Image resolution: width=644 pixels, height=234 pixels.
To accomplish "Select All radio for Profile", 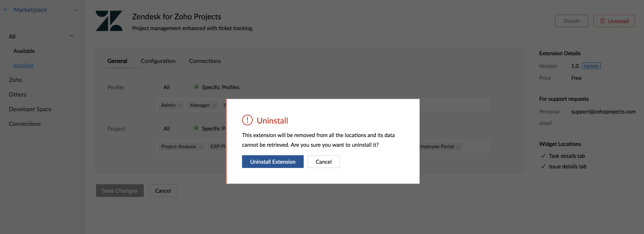I will (157, 87).
